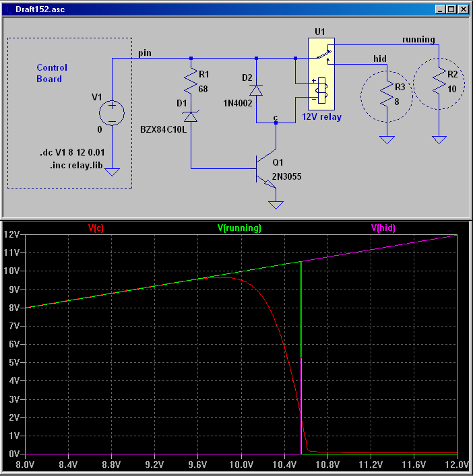This screenshot has width=473, height=476.
Task: Click the D2 reference designator
Action: point(247,77)
